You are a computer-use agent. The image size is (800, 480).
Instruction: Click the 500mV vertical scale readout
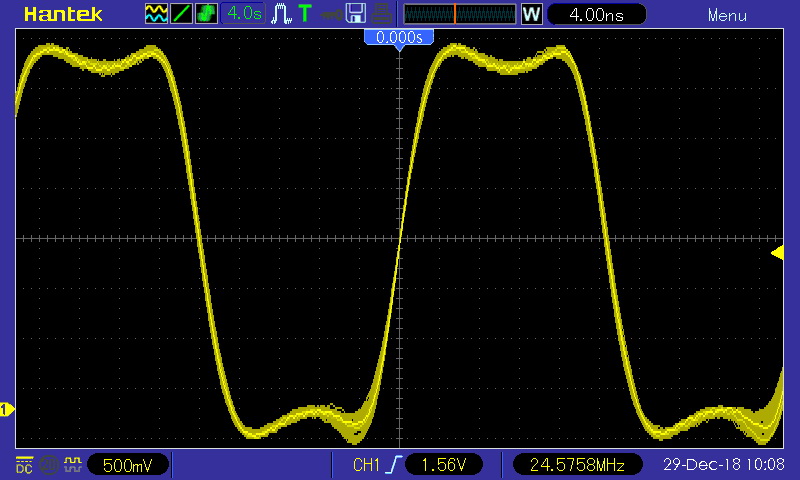click(x=128, y=465)
